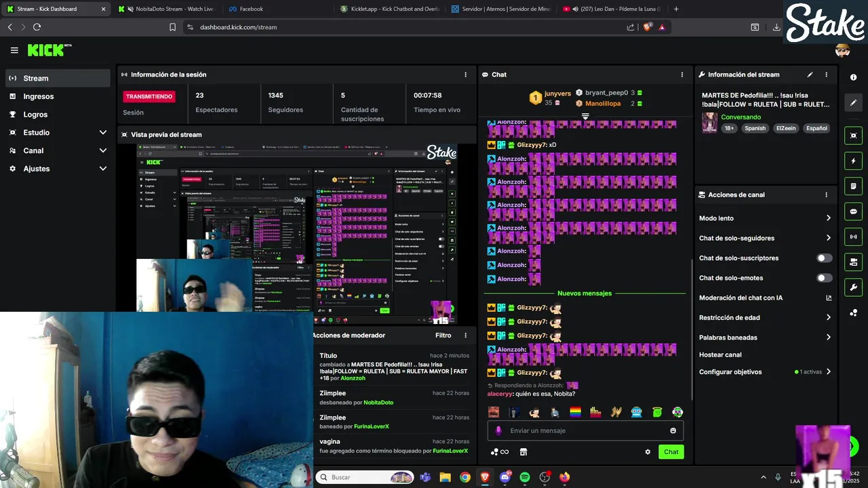Click the Windows taskbar Buscar search box
868x488 pixels.
click(x=365, y=477)
